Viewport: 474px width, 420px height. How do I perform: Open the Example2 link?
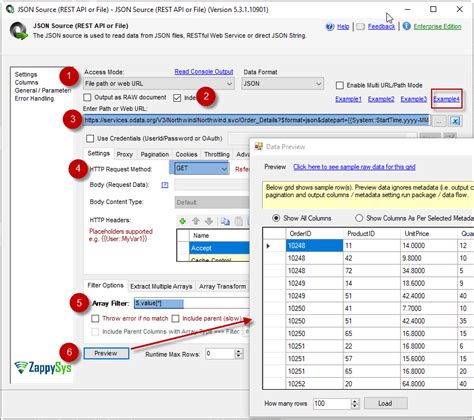[381, 99]
